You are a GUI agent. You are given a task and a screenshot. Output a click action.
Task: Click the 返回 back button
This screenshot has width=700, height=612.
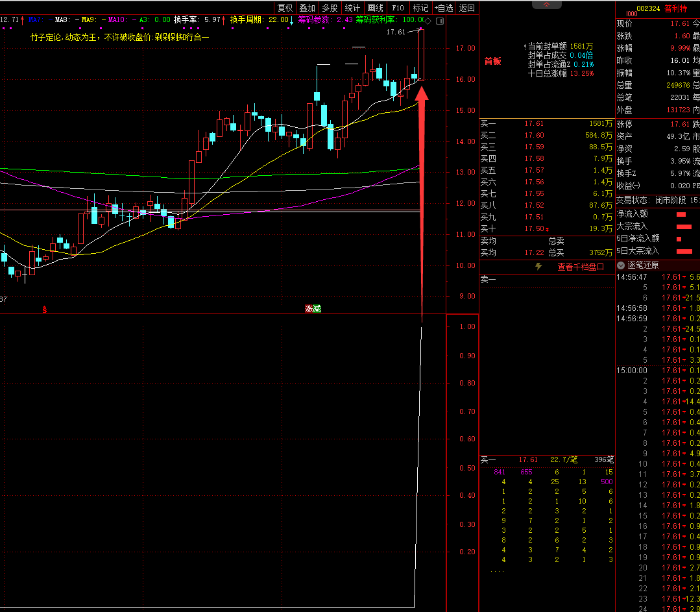[x=467, y=8]
